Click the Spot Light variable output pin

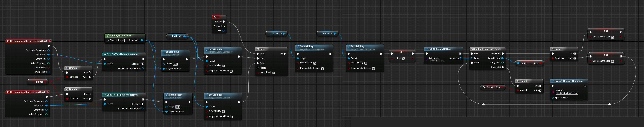pos(284,33)
